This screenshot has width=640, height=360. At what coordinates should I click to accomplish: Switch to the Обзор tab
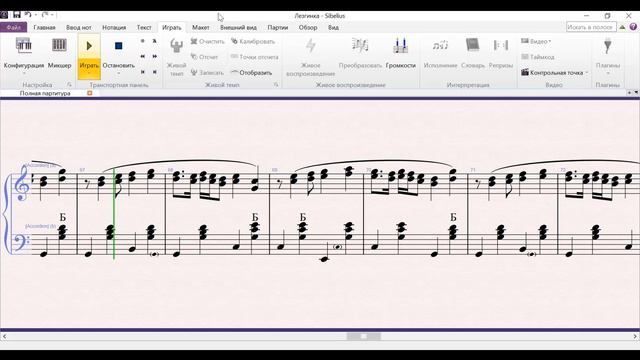(308, 27)
